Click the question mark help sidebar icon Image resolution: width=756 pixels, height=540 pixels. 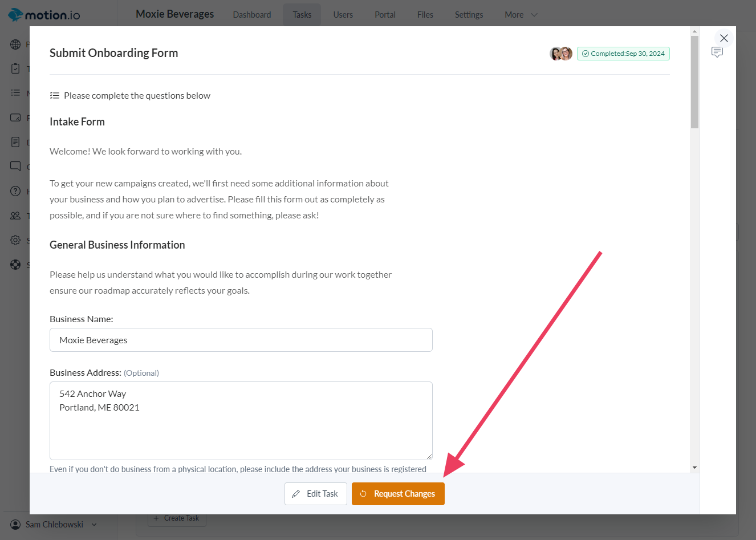tap(15, 191)
